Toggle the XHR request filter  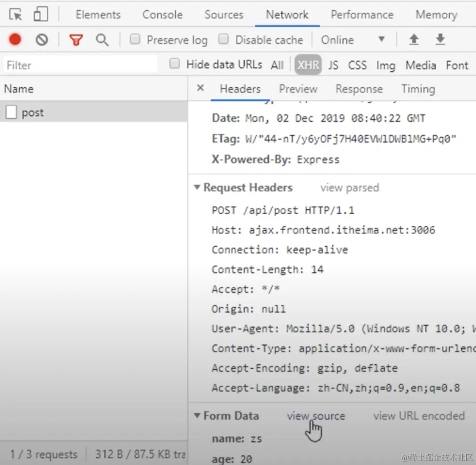click(308, 65)
